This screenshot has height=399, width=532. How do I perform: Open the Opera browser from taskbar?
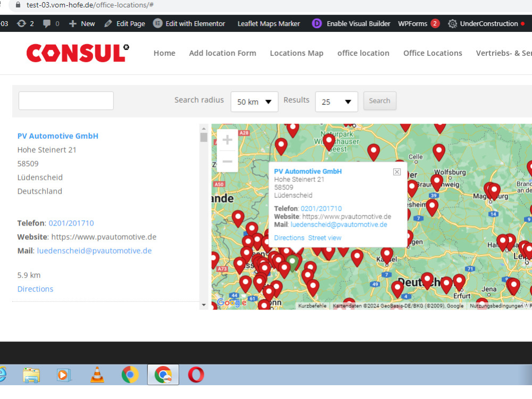tap(196, 375)
